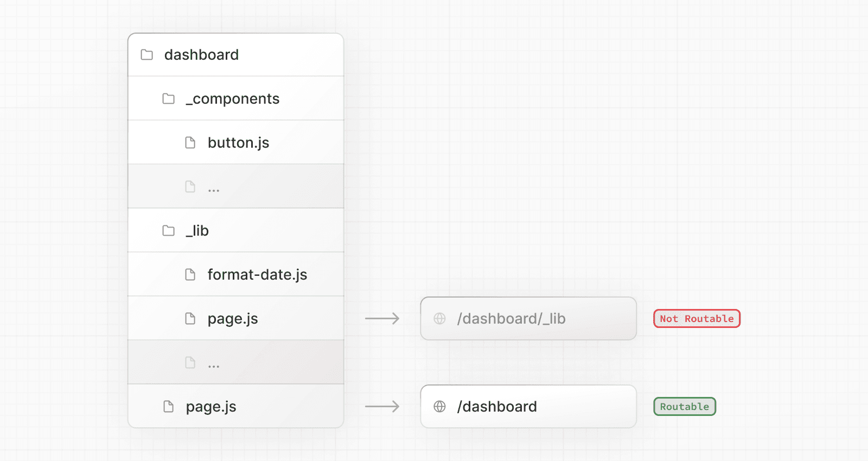
Task: Click the _components folder icon
Action: pos(169,99)
